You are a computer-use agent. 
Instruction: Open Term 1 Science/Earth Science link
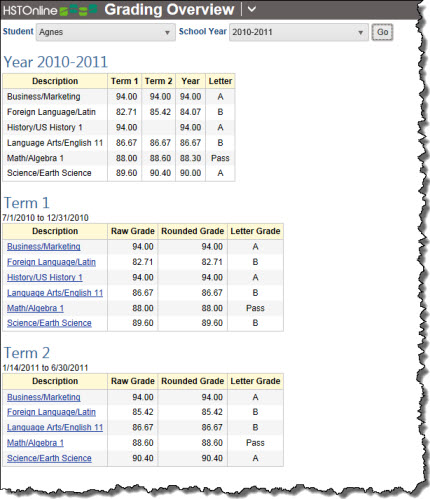[49, 323]
